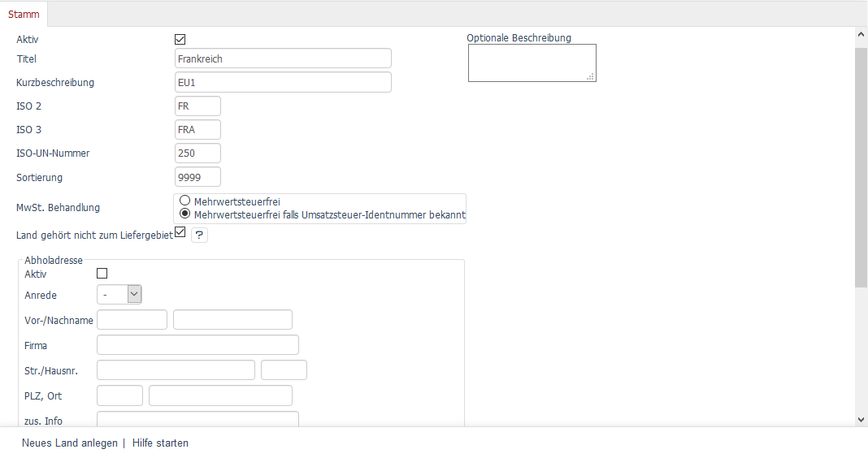Click the question mark help icon
The image size is (868, 458).
[200, 235]
